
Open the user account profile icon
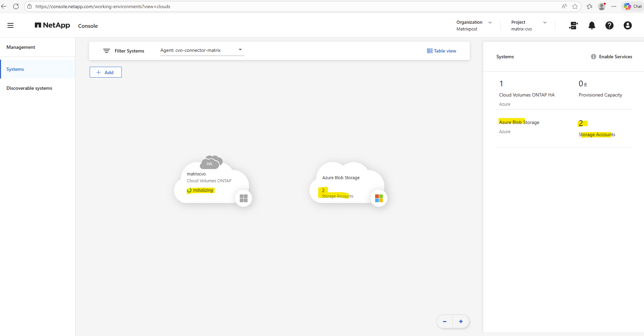[627, 25]
